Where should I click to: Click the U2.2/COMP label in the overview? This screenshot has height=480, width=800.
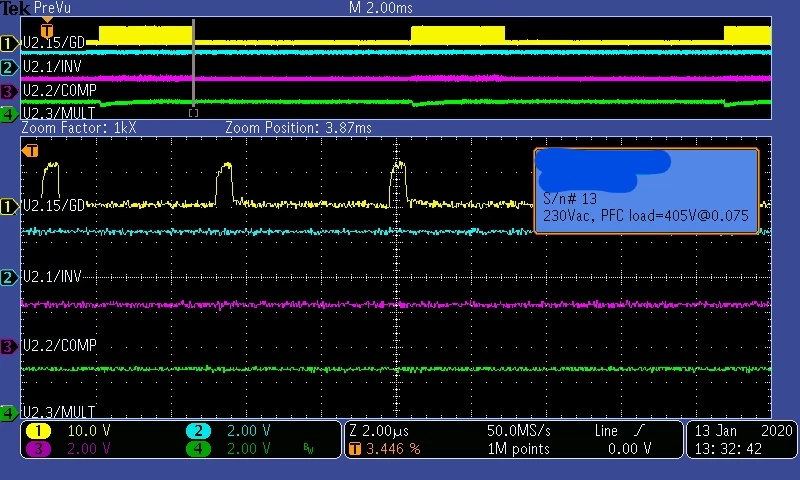pyautogui.click(x=60, y=90)
